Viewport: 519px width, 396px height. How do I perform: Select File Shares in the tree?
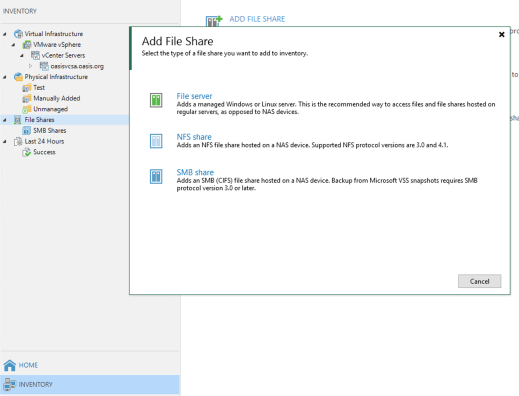(x=39, y=120)
